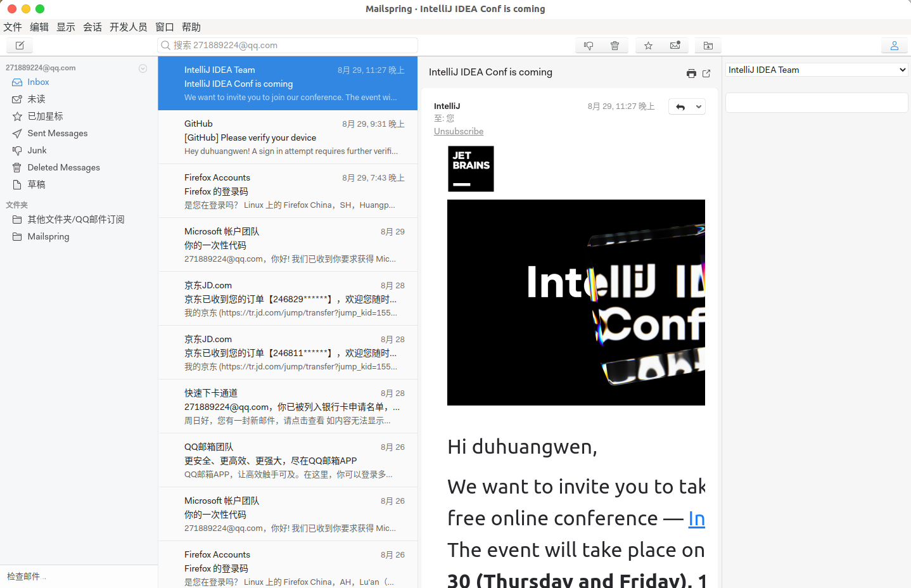This screenshot has height=588, width=911.
Task: Open 京东JD.com order 246811 email
Action: (288, 353)
